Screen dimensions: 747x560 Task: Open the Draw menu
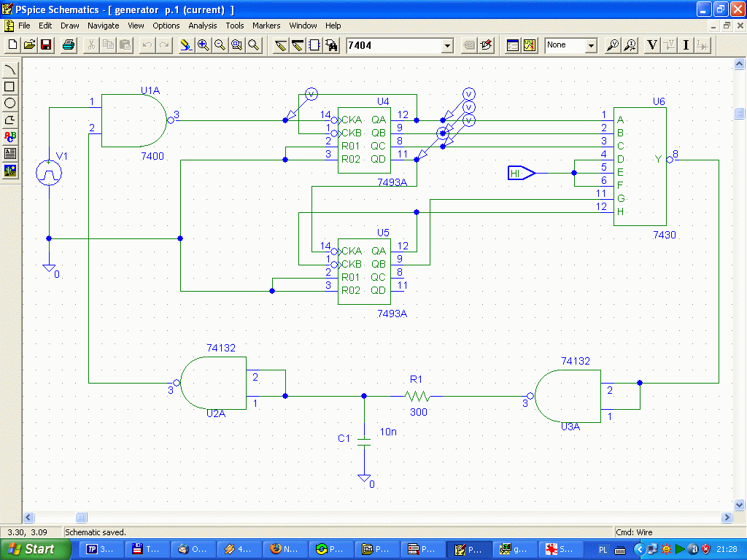click(69, 26)
